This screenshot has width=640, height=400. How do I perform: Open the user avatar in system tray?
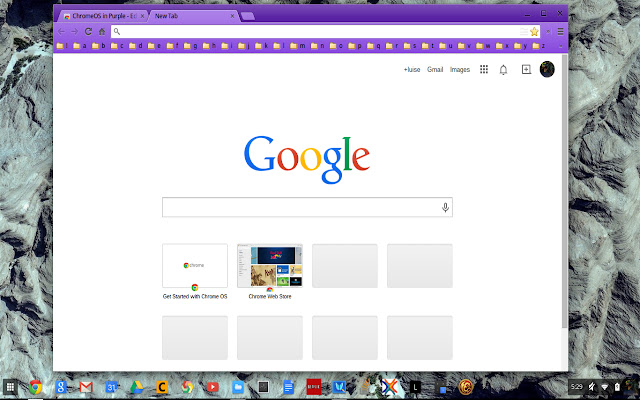(631, 387)
